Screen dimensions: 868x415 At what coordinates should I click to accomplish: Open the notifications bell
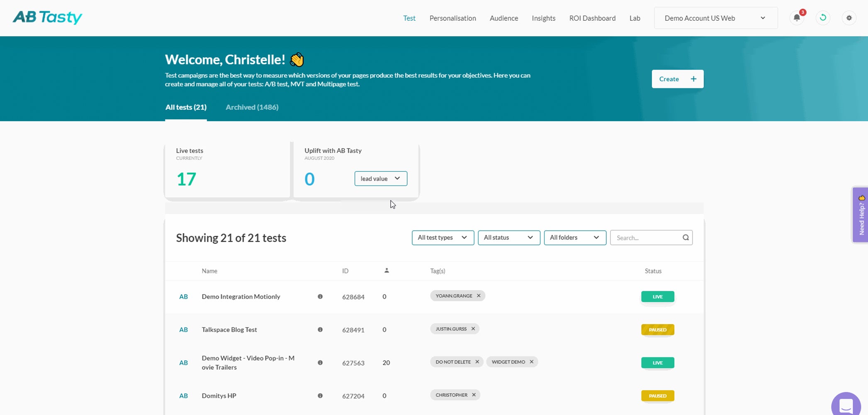click(x=797, y=18)
